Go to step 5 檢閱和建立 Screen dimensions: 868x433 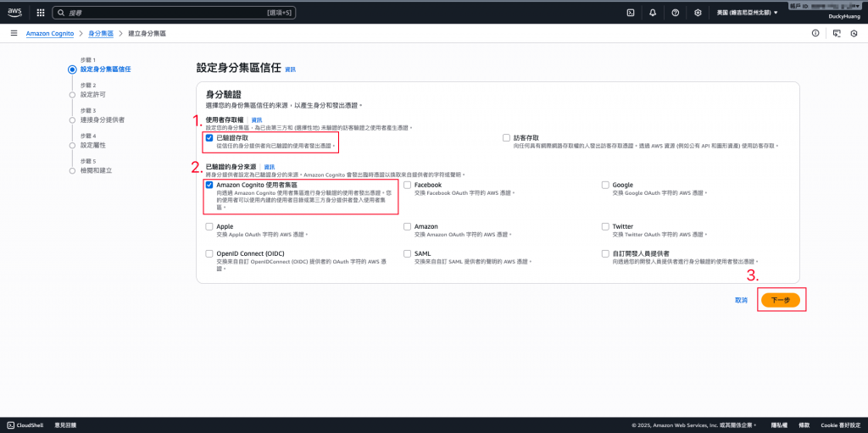tap(97, 170)
